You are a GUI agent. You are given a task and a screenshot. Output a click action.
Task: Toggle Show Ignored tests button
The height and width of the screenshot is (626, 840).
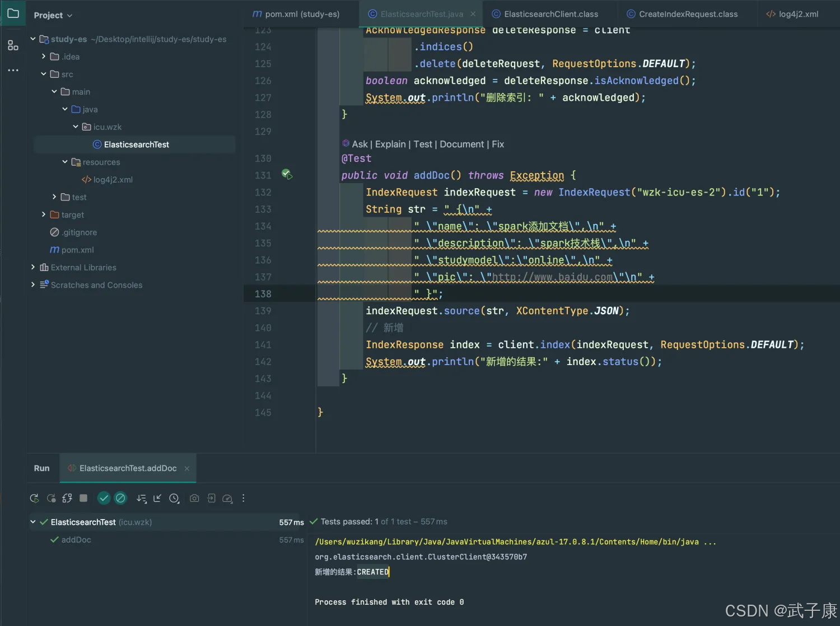[x=120, y=498]
